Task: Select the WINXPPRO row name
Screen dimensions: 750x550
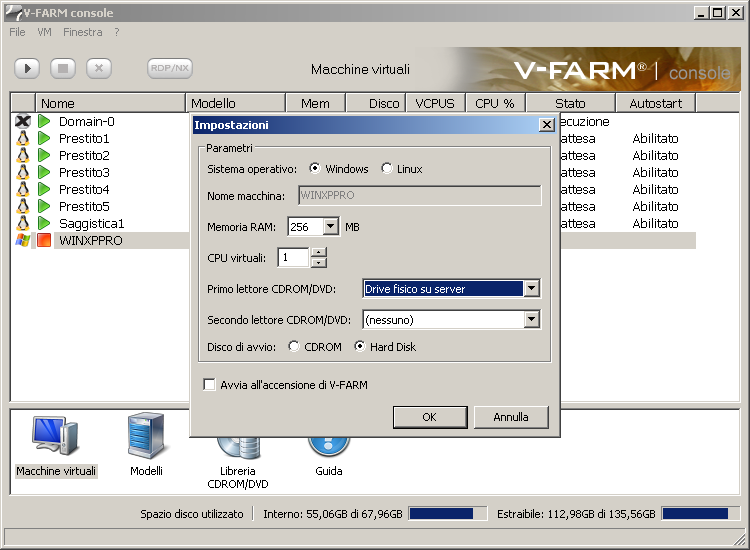Action: coord(91,240)
